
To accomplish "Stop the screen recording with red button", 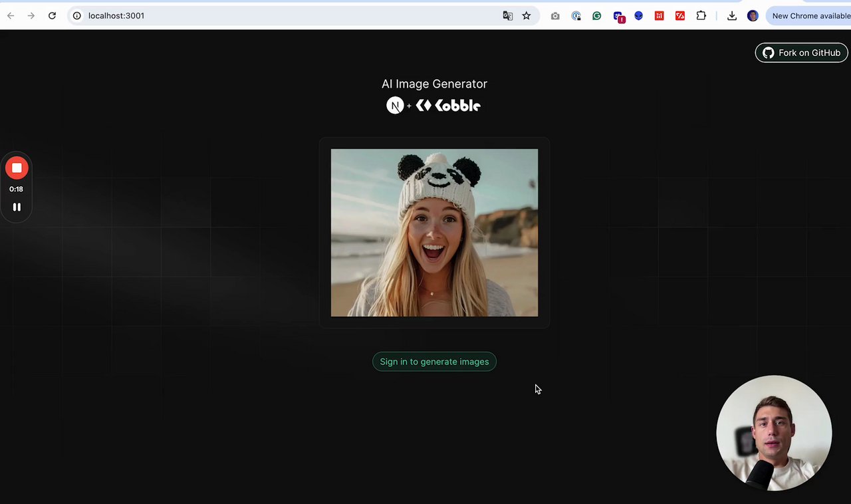I will pyautogui.click(x=17, y=168).
